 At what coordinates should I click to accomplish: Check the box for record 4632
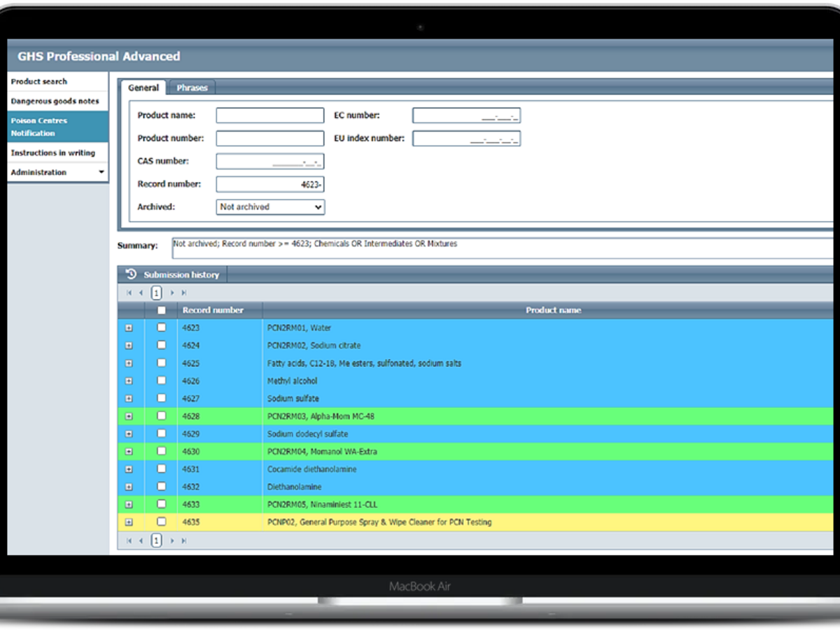(x=162, y=486)
